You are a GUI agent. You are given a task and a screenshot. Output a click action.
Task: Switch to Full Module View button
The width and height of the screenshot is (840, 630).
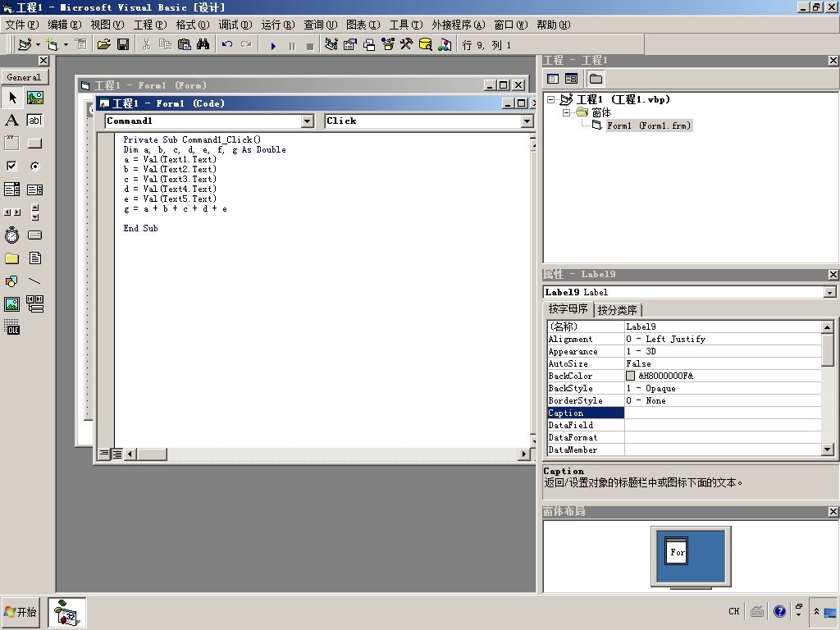(116, 454)
